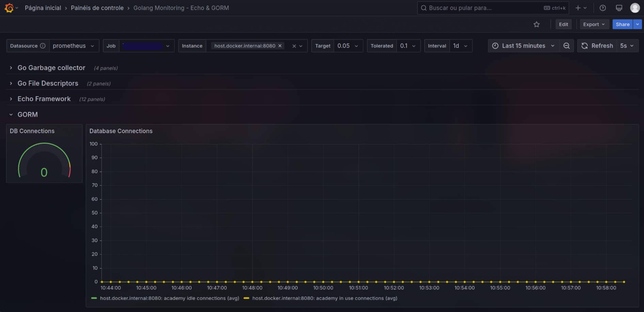Open the help question mark icon

[x=603, y=8]
